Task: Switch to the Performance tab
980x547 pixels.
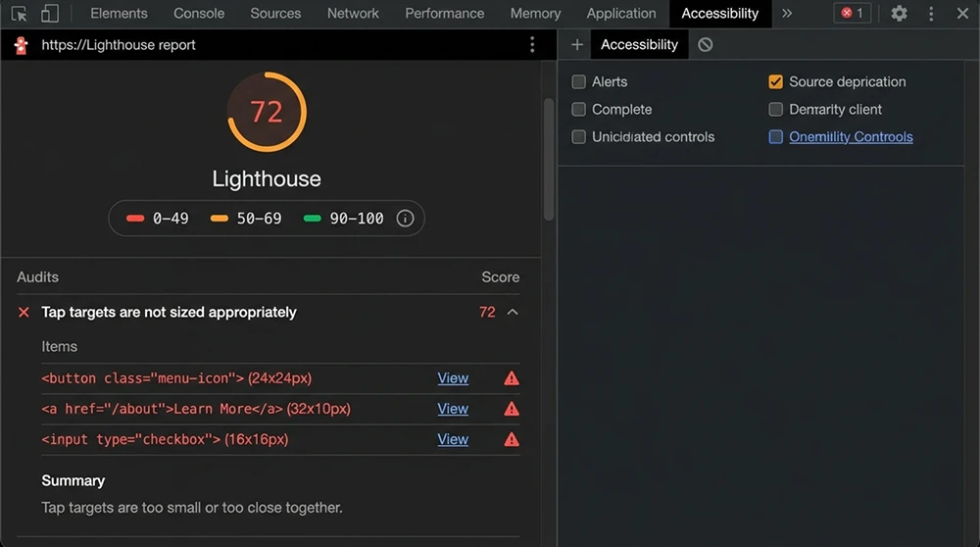Action: click(x=444, y=13)
